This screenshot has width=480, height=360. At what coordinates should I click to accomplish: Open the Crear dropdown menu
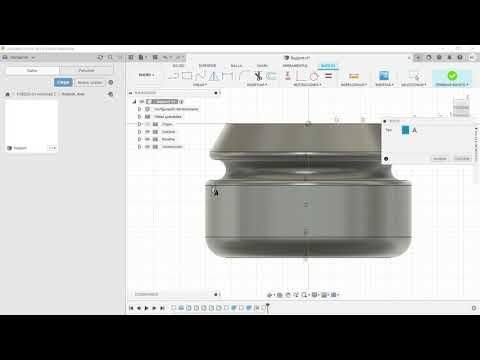[x=200, y=85]
